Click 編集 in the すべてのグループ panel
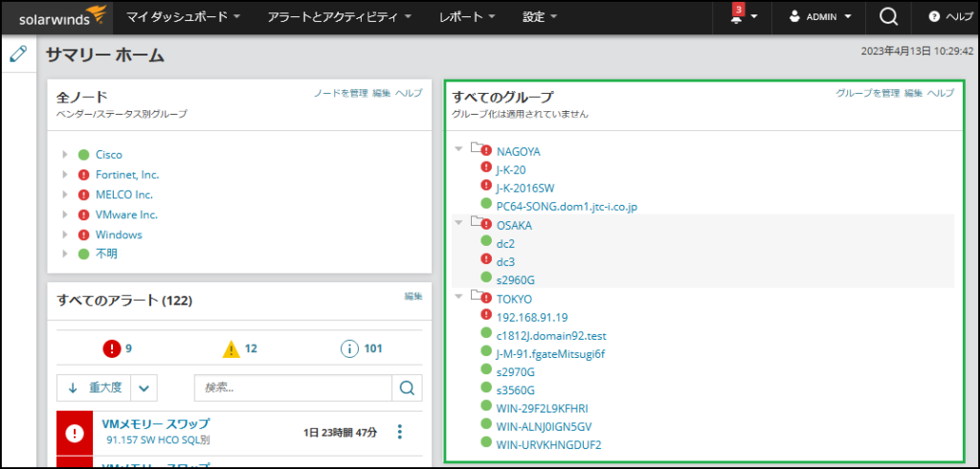The image size is (980, 469). pyautogui.click(x=913, y=93)
